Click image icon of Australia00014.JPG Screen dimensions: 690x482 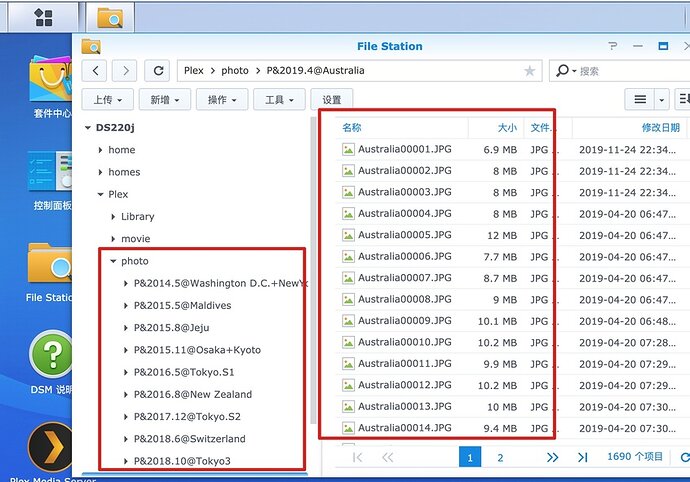click(x=348, y=428)
